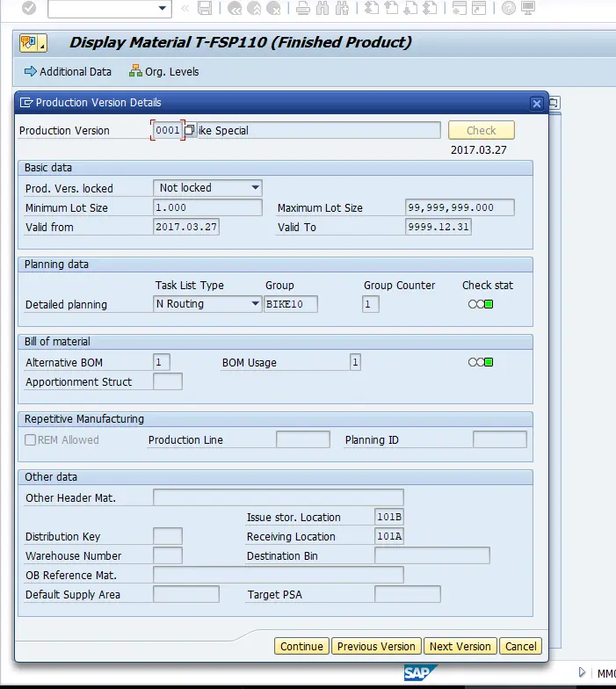Expand the Prod. Vers. locked dropdown
This screenshot has width=616, height=689.
255,187
